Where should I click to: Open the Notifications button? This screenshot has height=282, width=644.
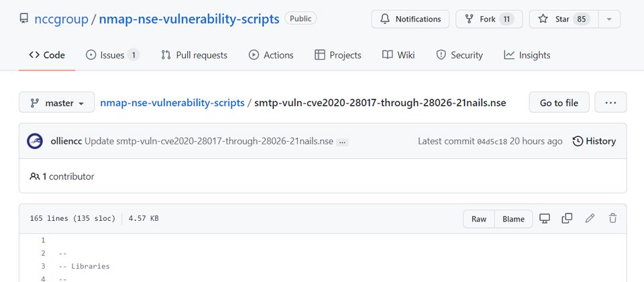(x=411, y=19)
